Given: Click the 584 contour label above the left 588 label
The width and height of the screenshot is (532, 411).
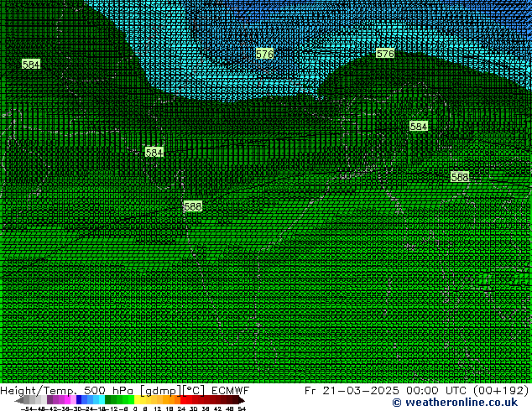Looking at the screenshot, I should point(154,153).
